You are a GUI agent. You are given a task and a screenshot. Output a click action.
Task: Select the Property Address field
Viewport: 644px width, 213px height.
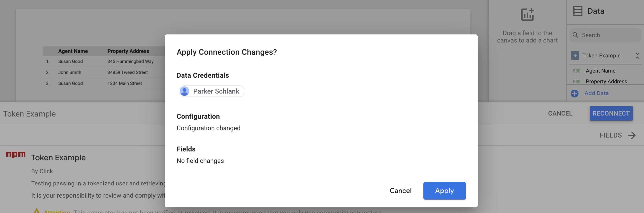tap(606, 82)
